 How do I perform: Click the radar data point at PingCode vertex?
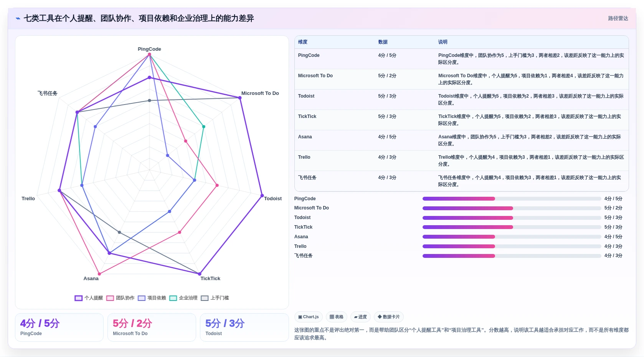(x=150, y=55)
